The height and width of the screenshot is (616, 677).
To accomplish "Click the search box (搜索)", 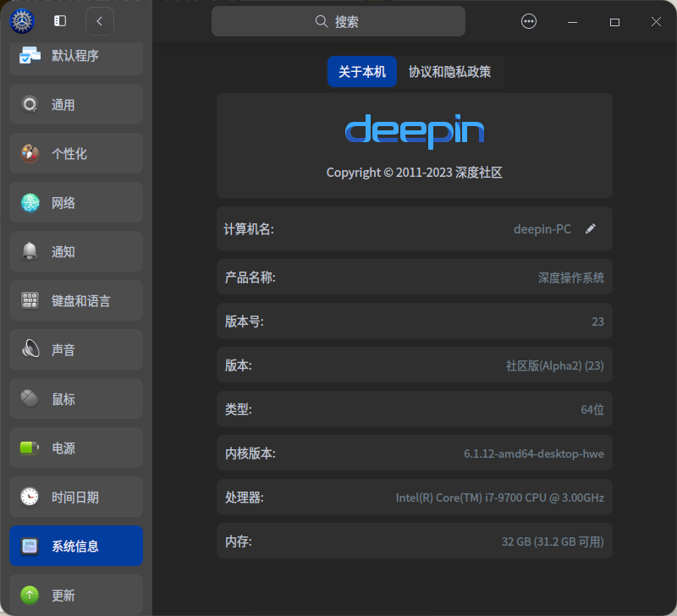I will pyautogui.click(x=338, y=21).
